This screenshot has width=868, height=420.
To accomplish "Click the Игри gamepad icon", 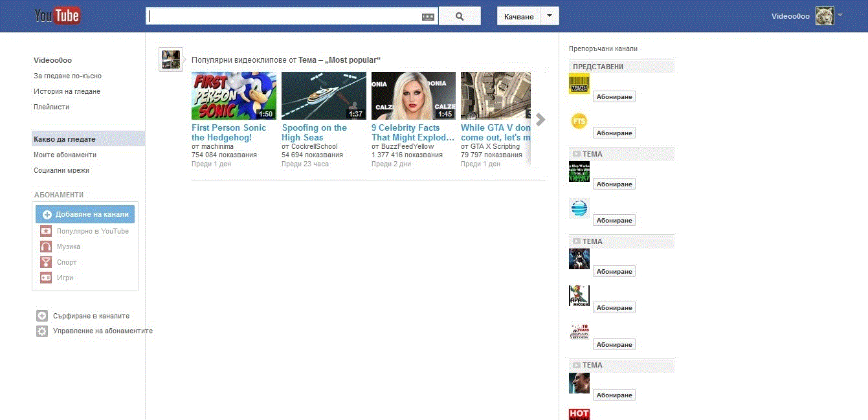I will pyautogui.click(x=46, y=278).
